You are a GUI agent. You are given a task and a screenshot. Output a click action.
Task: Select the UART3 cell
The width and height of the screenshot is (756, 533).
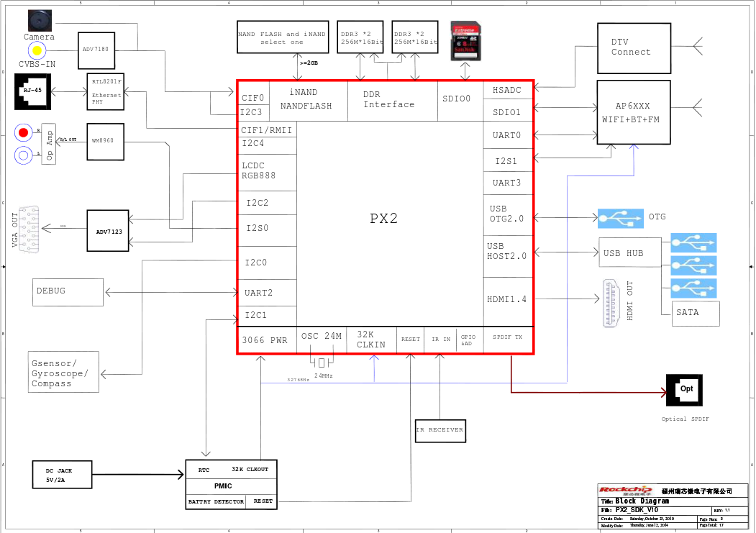[x=508, y=183]
